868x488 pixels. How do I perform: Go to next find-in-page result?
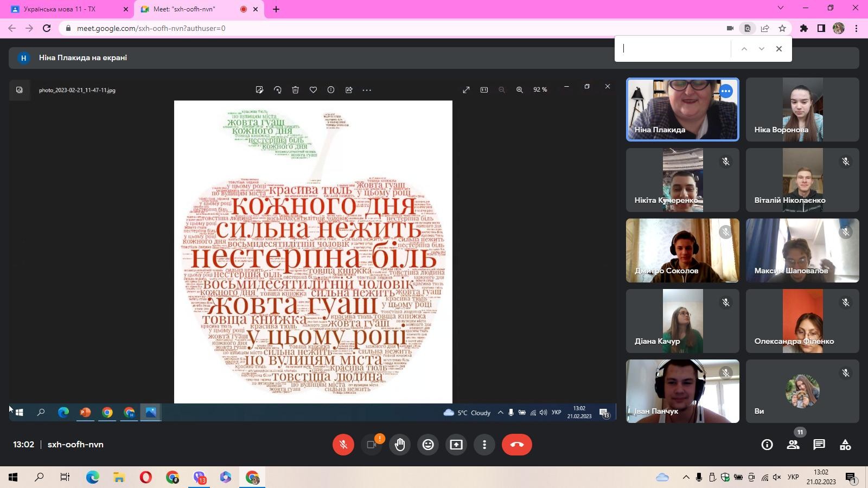(762, 49)
